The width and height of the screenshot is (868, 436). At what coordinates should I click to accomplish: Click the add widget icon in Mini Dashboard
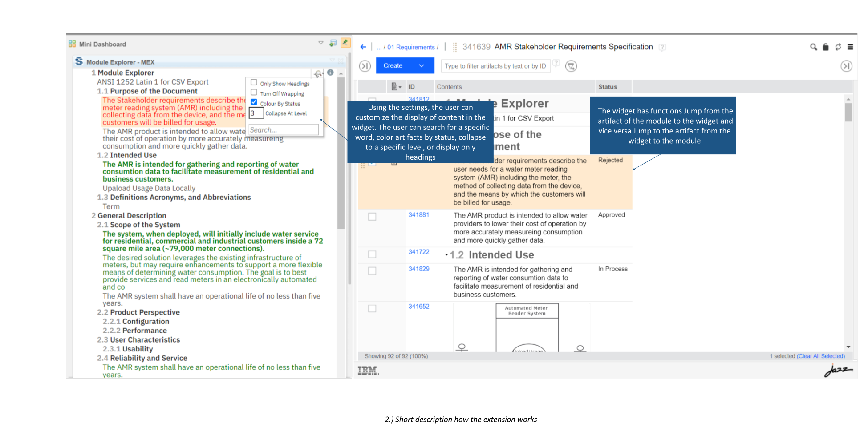(x=333, y=43)
